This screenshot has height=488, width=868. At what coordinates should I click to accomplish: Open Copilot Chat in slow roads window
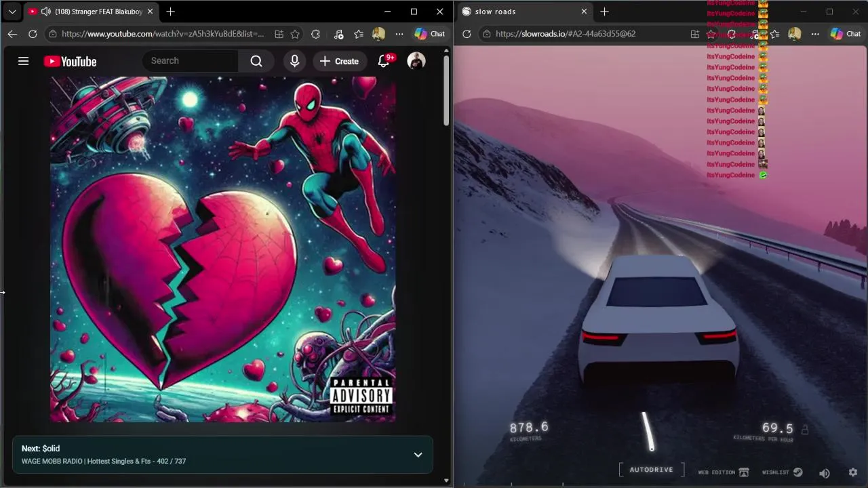pos(846,34)
